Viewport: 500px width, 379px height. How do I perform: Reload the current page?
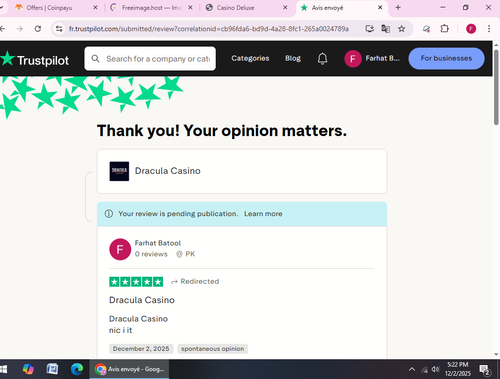pos(38,29)
